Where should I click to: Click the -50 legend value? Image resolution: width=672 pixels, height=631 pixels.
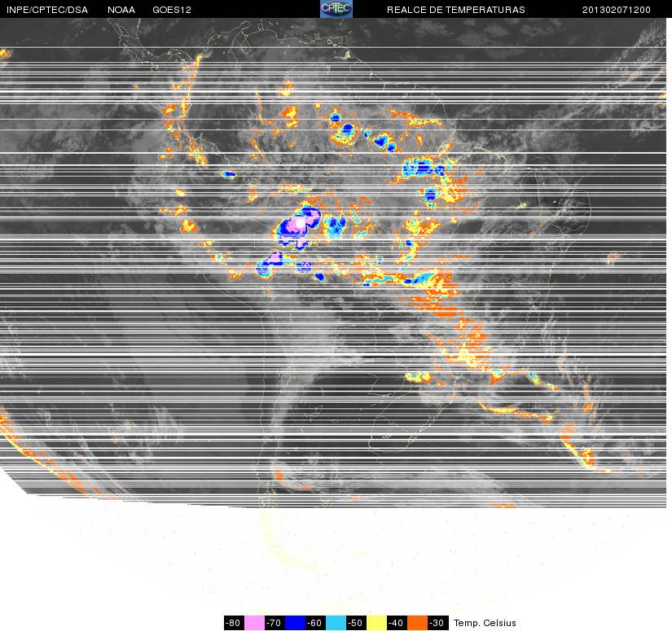(x=356, y=623)
